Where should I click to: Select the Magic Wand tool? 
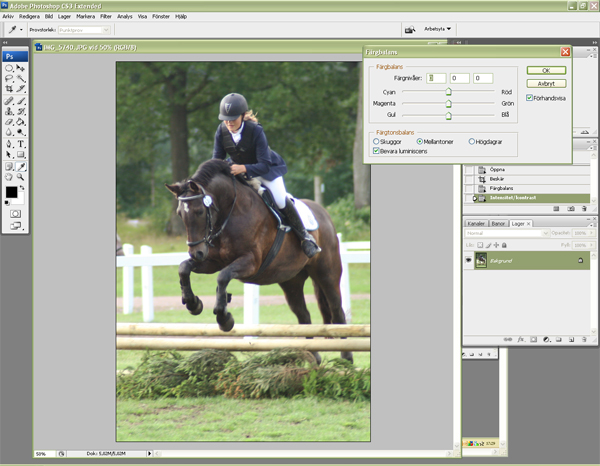[21, 78]
